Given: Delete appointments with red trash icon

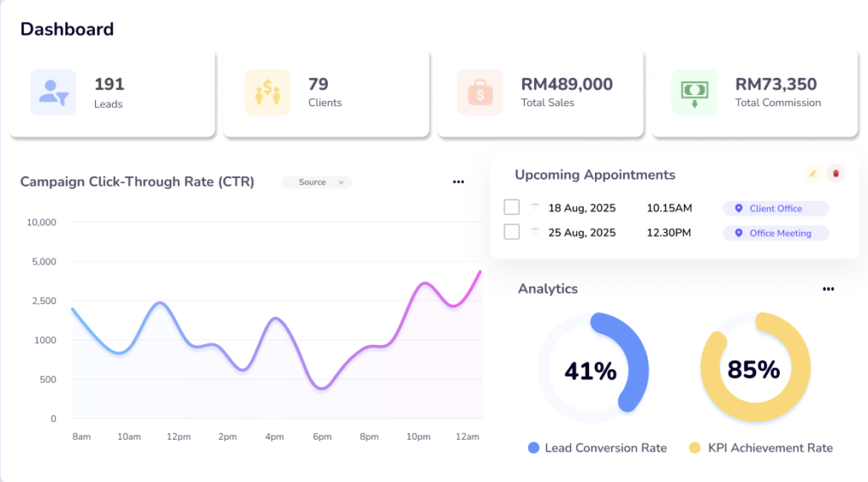Looking at the screenshot, I should pos(836,174).
